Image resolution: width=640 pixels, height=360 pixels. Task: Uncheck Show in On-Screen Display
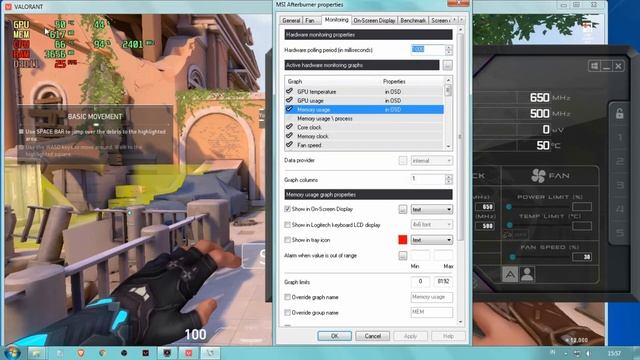point(287,209)
